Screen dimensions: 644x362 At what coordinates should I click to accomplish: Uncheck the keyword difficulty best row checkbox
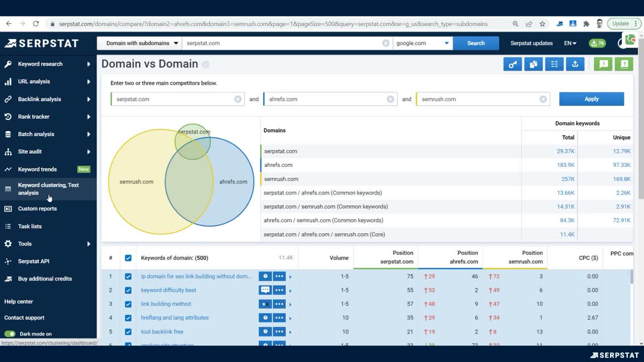pyautogui.click(x=128, y=290)
